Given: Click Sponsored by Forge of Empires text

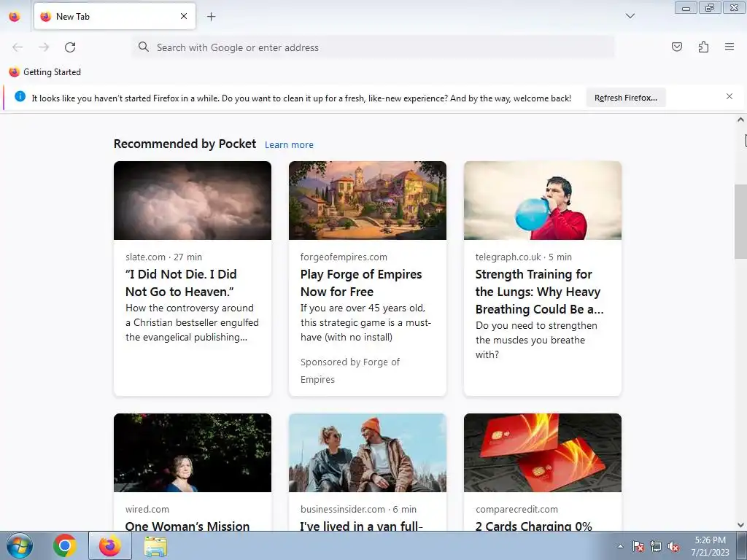Looking at the screenshot, I should (349, 370).
